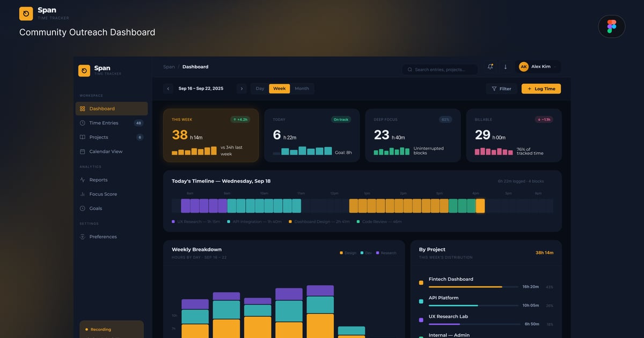Click the Span logo in page header
Viewport: 644px width, 338px height.
pos(26,13)
